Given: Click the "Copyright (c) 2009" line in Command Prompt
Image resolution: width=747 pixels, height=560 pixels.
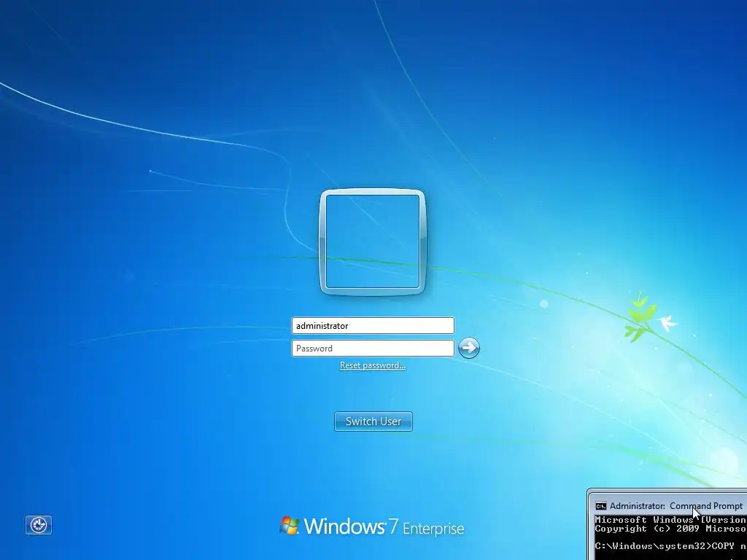Looking at the screenshot, I should point(671,529).
